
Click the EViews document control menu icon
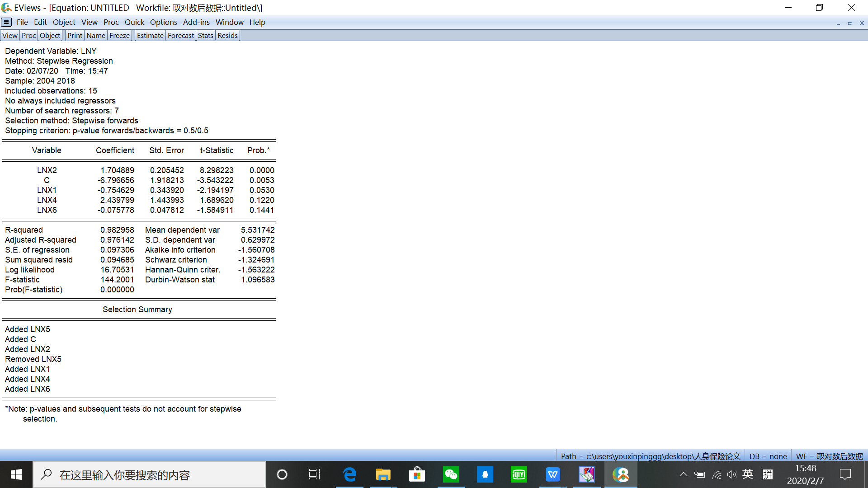pos(6,22)
